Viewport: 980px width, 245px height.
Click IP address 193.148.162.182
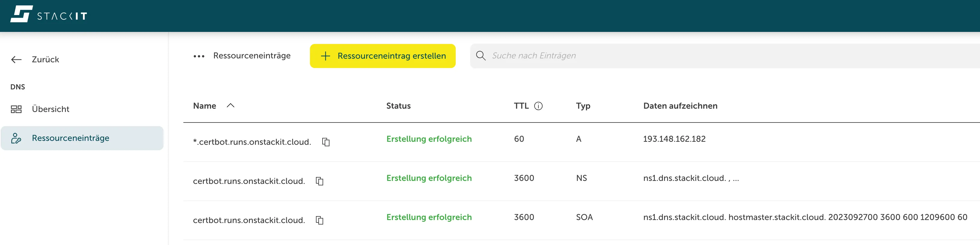point(674,139)
